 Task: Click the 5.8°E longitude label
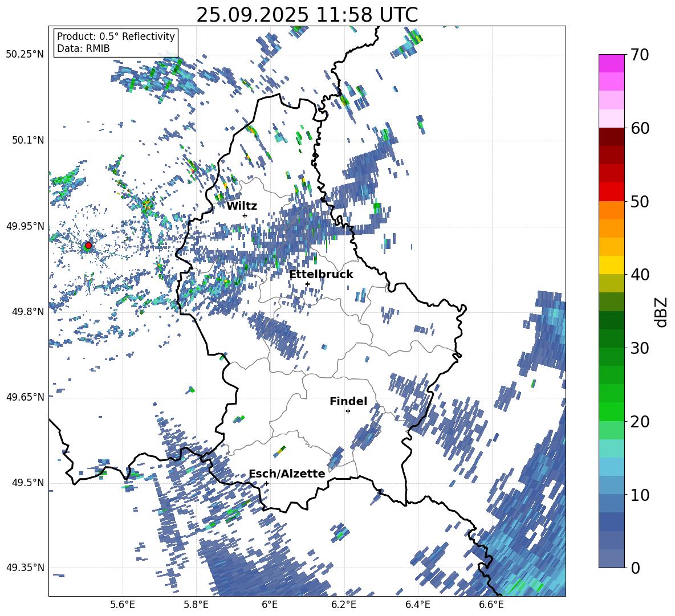196,605
